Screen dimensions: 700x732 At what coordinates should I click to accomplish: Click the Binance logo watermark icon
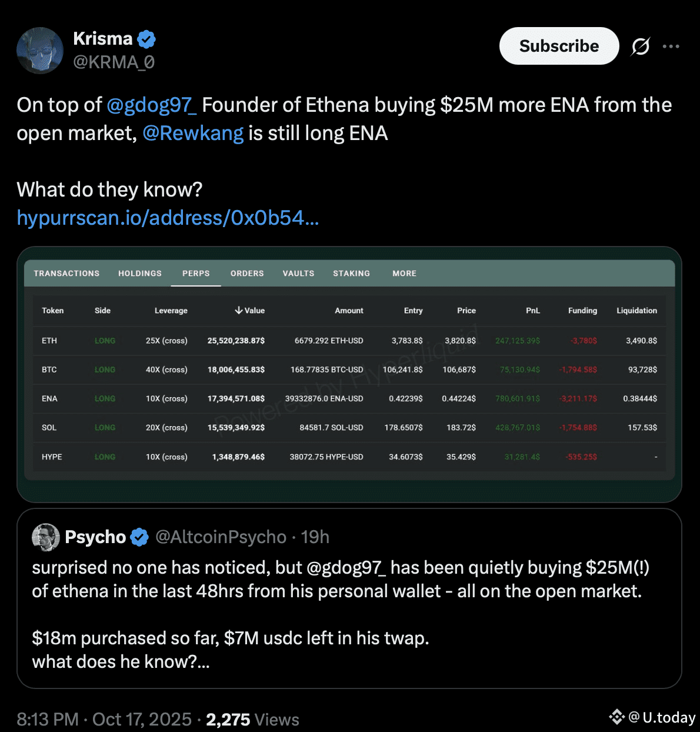point(616,717)
